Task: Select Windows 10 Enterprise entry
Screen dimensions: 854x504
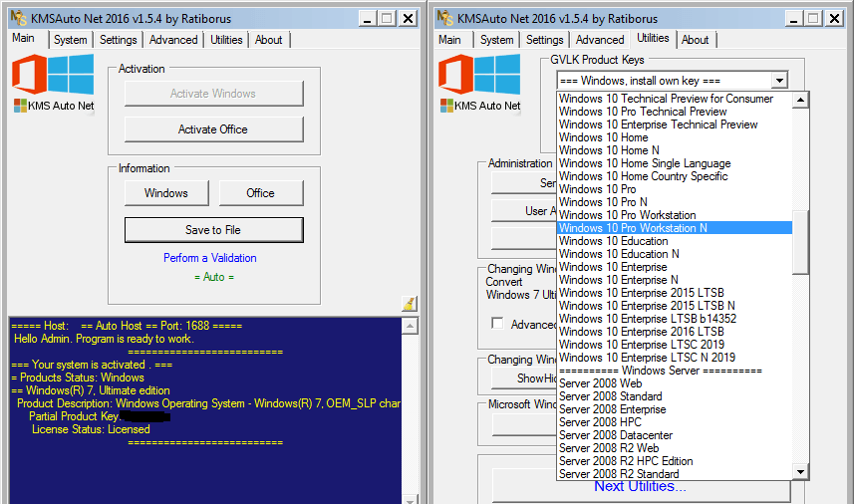Action: tap(675, 267)
